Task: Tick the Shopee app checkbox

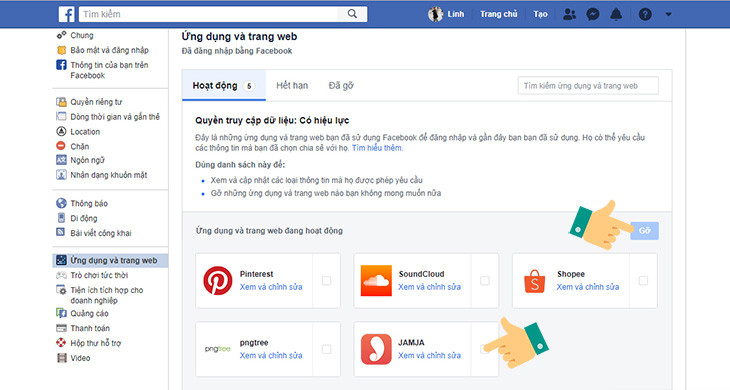Action: [643, 281]
